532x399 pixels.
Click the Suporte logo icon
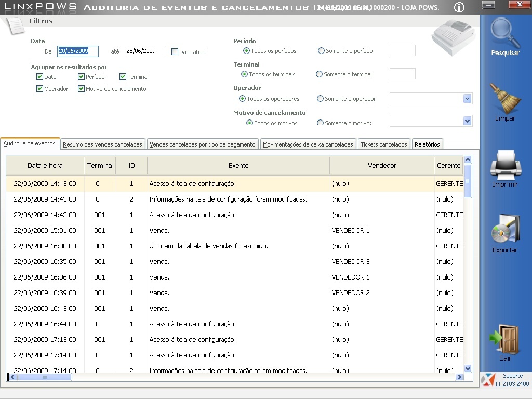487,380
